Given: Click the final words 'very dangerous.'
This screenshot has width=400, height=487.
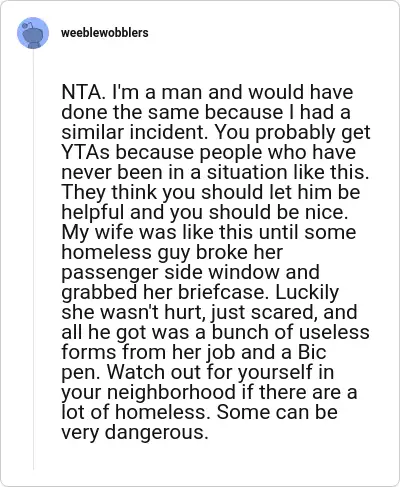Looking at the screenshot, I should 135,432.
